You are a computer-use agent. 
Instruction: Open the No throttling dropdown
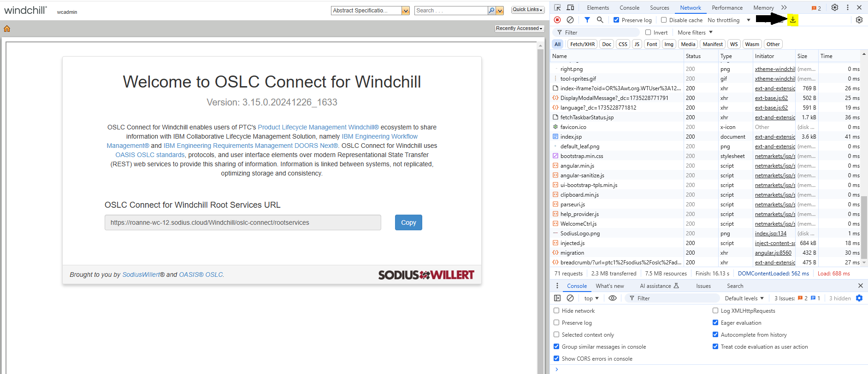pos(729,20)
